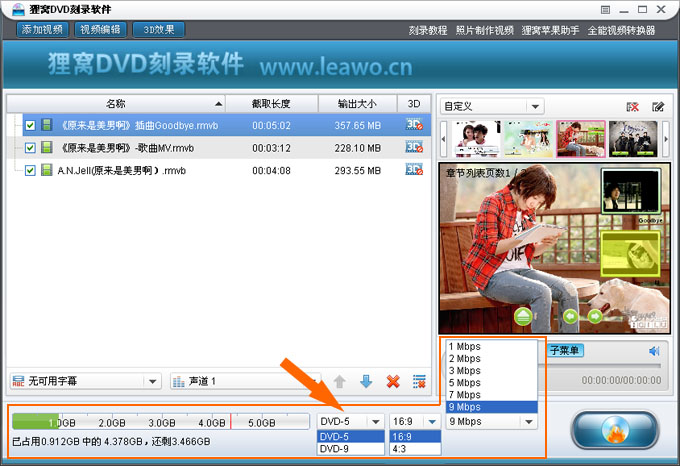The width and height of the screenshot is (680, 466).
Task: Click 3D icon for 歌曲MV.rmvb row
Action: pos(414,147)
